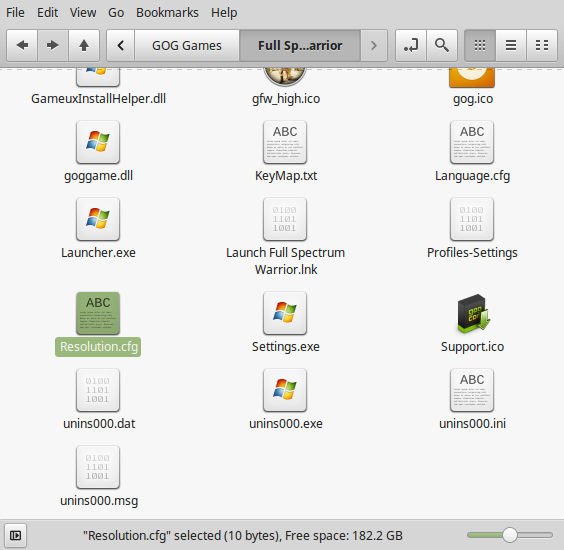The image size is (564, 550).
Task: Select the goggame.dll file icon
Action: tap(98, 142)
